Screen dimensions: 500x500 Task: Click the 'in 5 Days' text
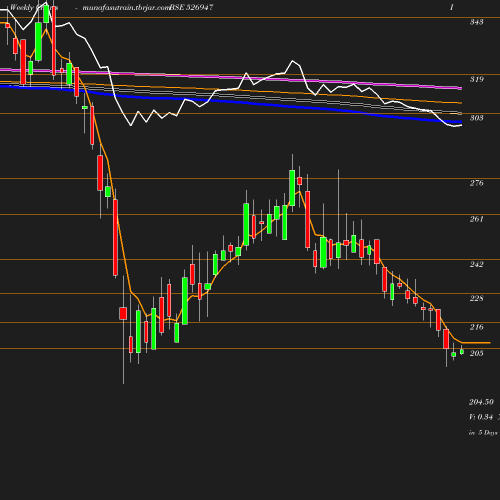tap(483, 433)
